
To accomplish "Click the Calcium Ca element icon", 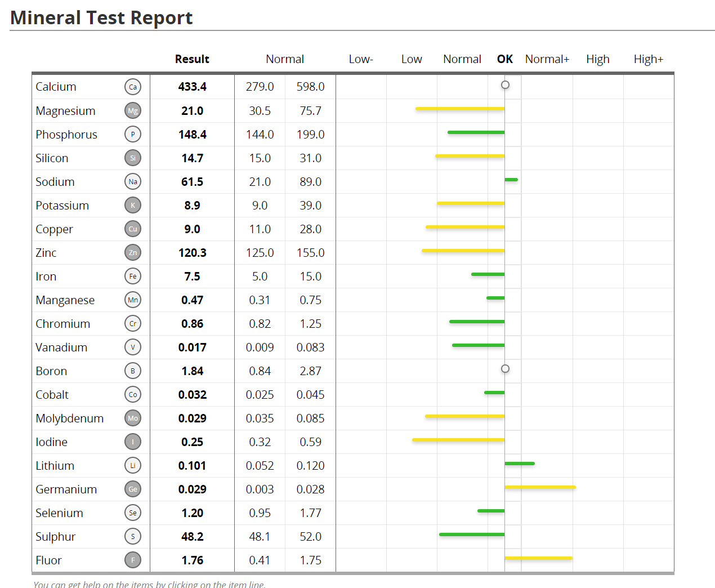I will tap(133, 87).
